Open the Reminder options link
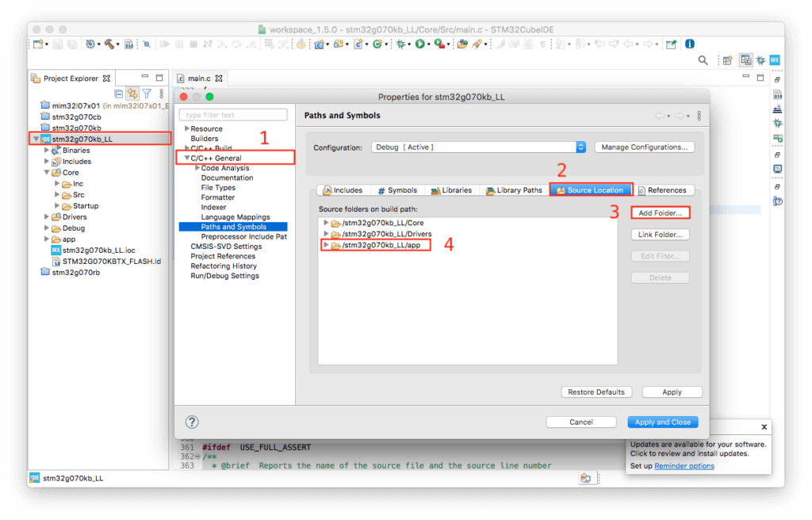Screen dimensions: 812x520 tap(684, 466)
